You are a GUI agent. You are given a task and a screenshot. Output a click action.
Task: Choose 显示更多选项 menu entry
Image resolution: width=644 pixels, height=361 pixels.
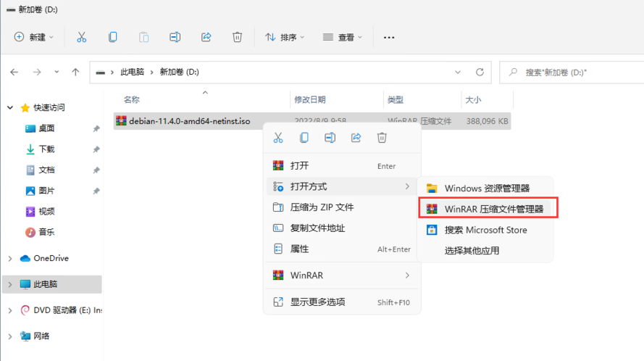click(342, 302)
